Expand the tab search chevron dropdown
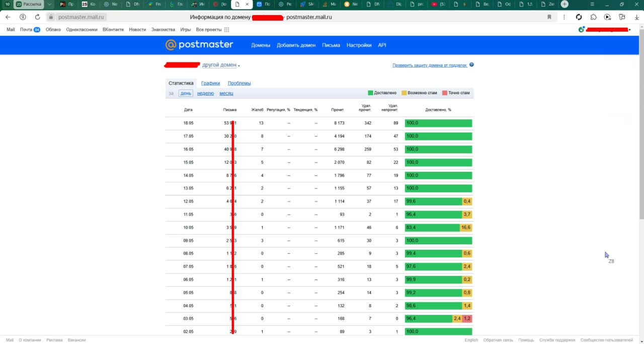This screenshot has width=644, height=344. click(49, 4)
